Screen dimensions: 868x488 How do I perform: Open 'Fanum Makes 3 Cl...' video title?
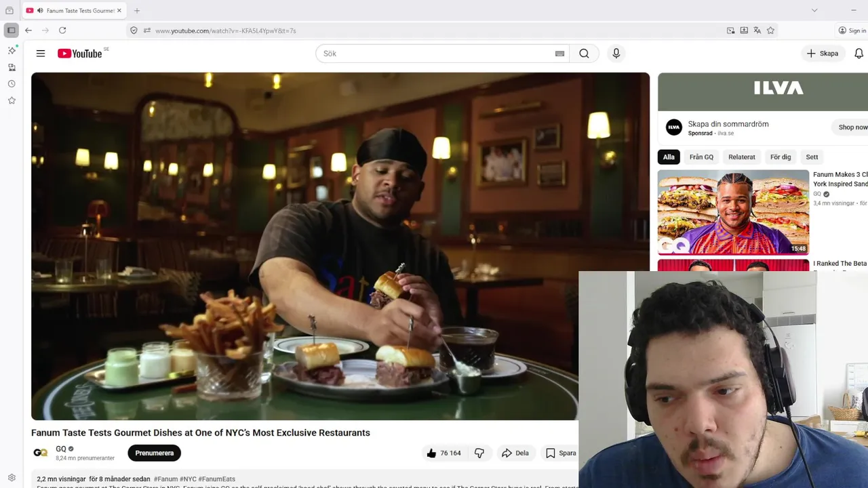tap(840, 179)
